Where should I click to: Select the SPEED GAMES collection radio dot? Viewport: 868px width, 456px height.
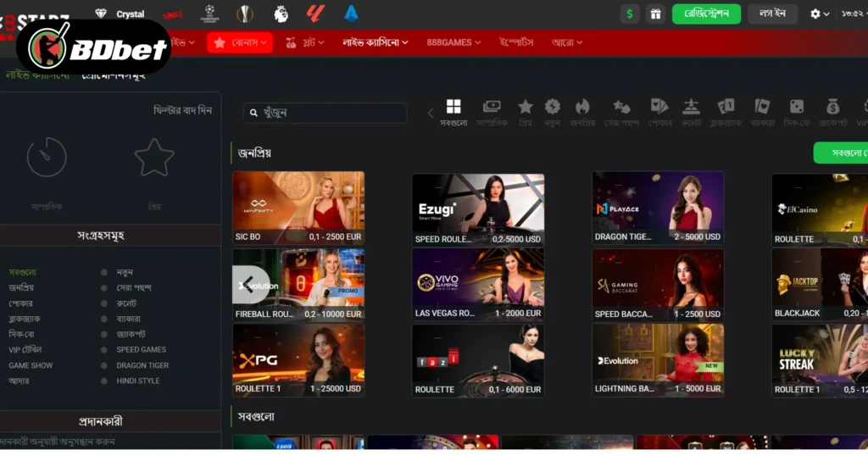pos(103,350)
